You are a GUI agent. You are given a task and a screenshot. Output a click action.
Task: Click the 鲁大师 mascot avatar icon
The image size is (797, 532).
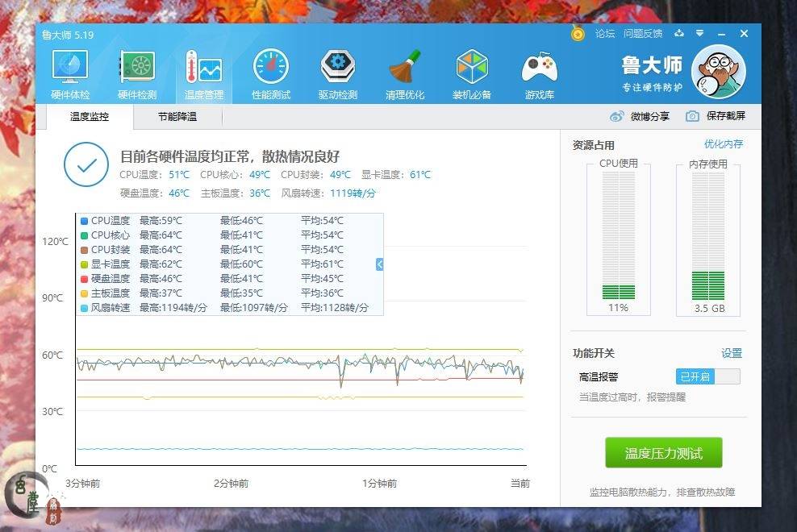pos(717,73)
